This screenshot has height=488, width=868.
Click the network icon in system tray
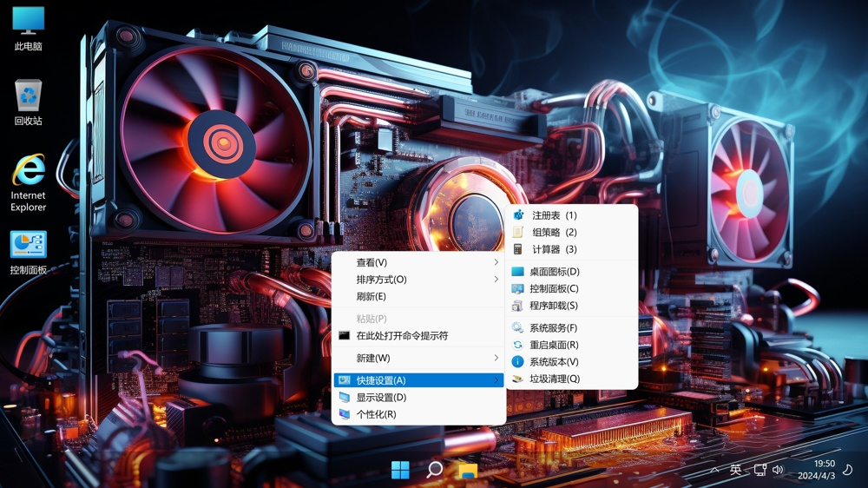pos(760,470)
